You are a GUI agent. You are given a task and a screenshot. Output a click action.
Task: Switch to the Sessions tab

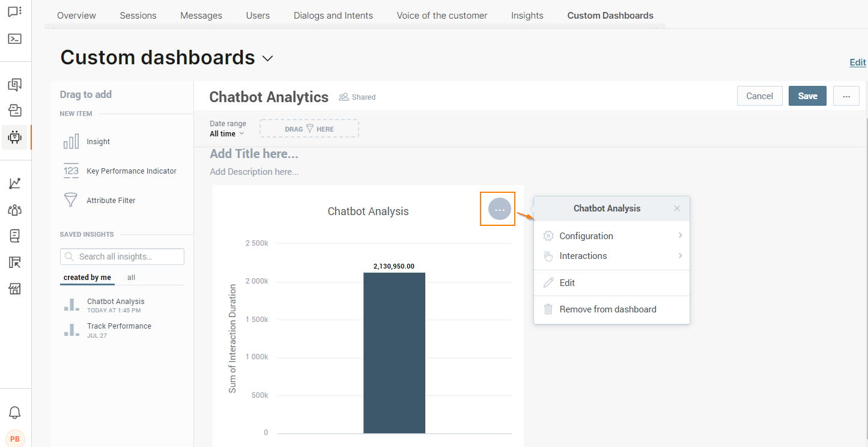click(x=138, y=15)
